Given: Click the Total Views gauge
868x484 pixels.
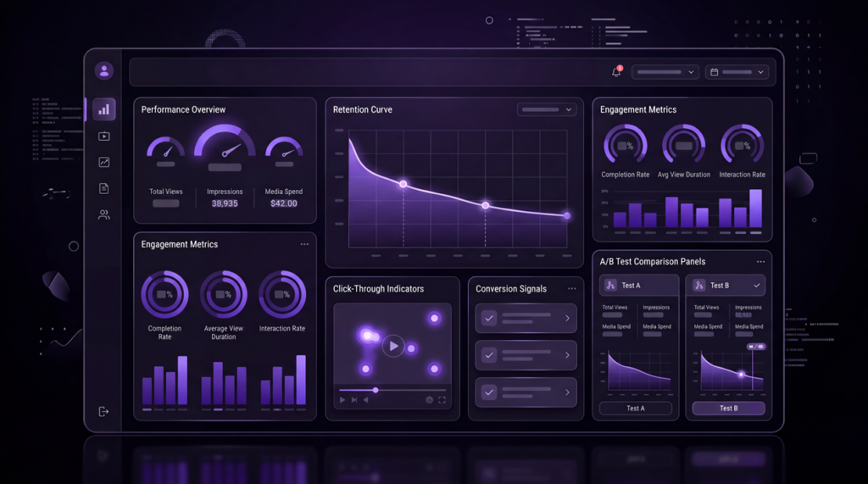Looking at the screenshot, I should (165, 147).
